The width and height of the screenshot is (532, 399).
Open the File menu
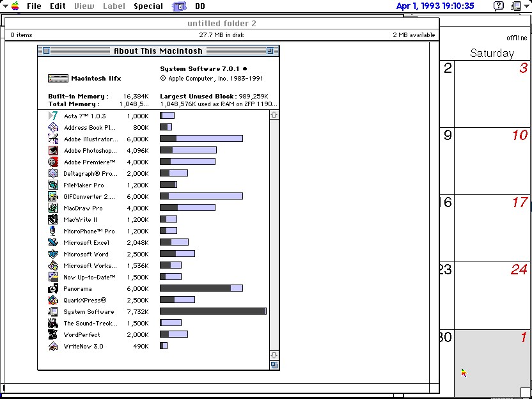34,6
